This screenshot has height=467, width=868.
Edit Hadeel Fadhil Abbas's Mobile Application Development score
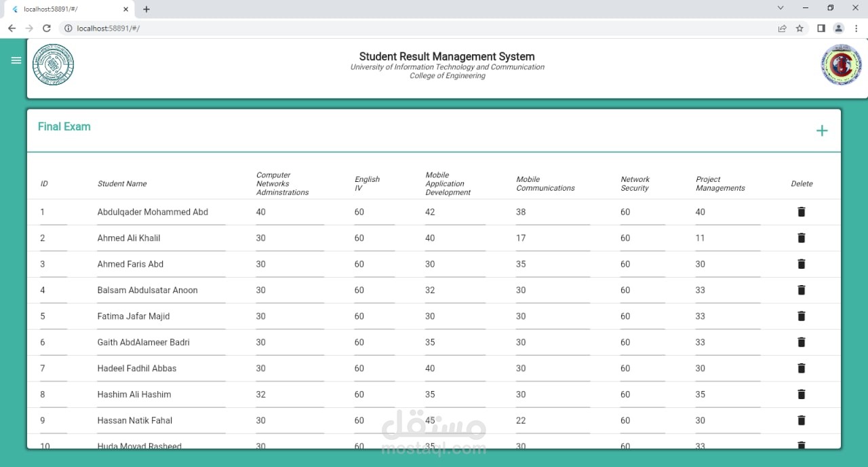click(x=454, y=369)
